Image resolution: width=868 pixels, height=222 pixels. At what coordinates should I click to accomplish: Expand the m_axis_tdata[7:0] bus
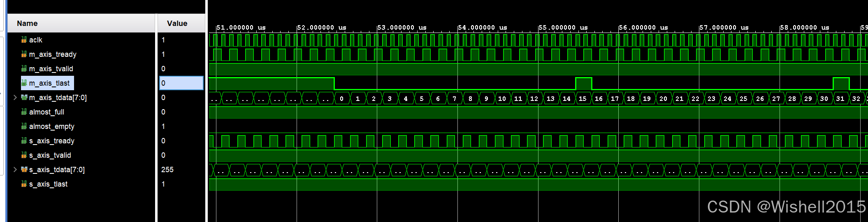click(x=15, y=98)
